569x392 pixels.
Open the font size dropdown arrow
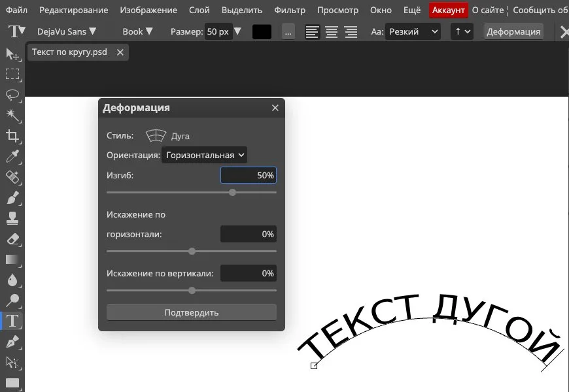click(x=237, y=31)
